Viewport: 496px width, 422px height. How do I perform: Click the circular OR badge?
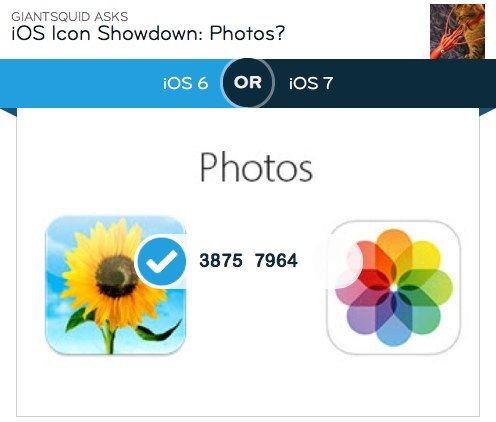pos(248,83)
